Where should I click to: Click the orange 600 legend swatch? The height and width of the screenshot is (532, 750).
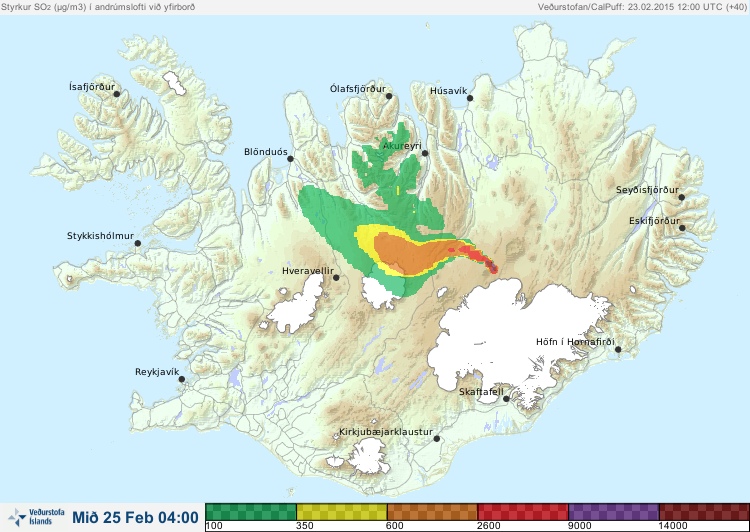[432, 511]
